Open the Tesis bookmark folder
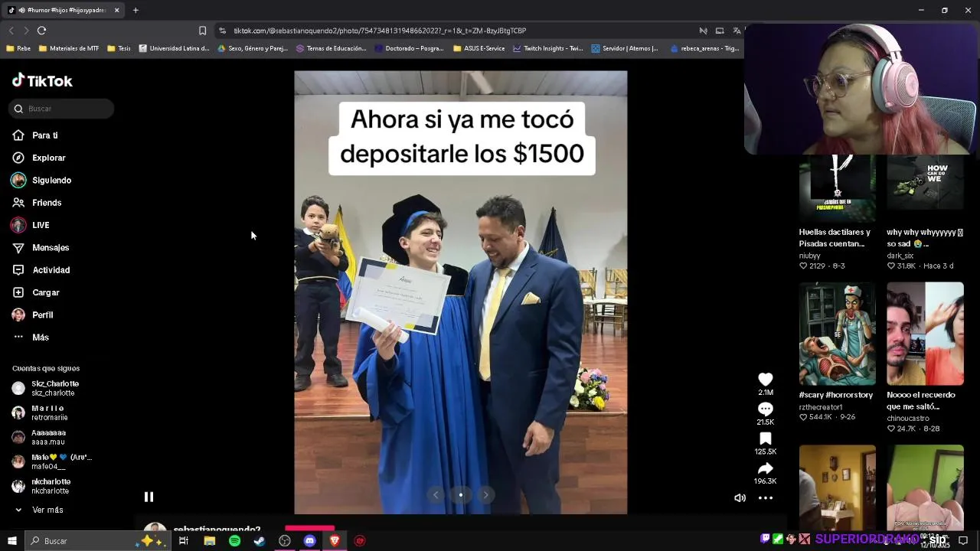980x551 pixels. [x=119, y=48]
